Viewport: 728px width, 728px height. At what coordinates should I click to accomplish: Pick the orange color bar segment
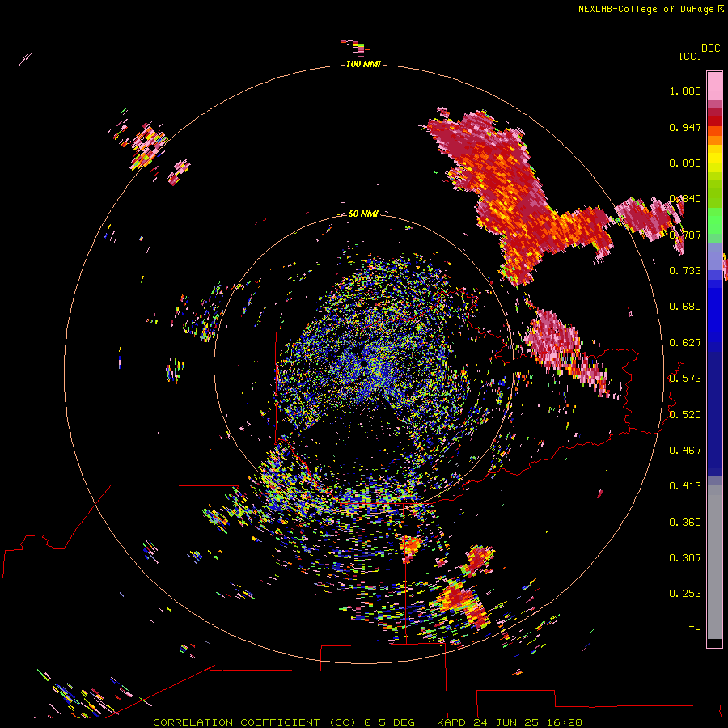[x=714, y=140]
